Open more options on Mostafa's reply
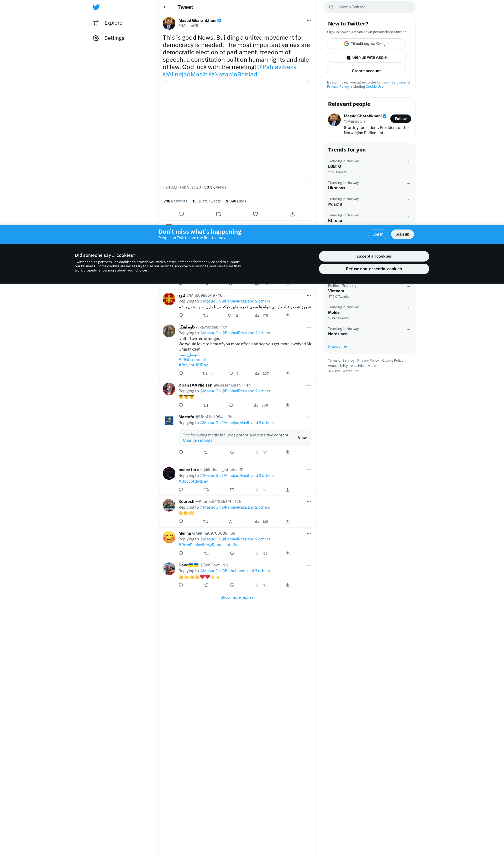Viewport: 504px width, 855px height. [308, 417]
